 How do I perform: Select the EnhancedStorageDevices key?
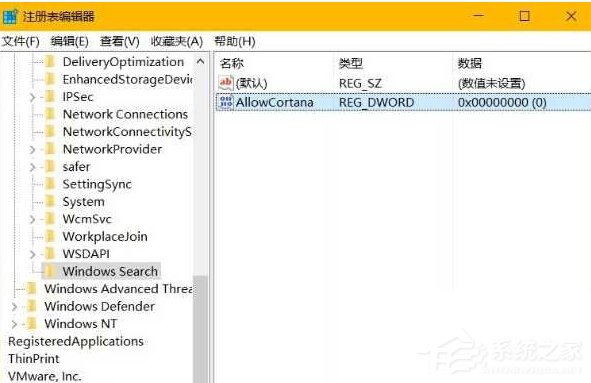[127, 79]
